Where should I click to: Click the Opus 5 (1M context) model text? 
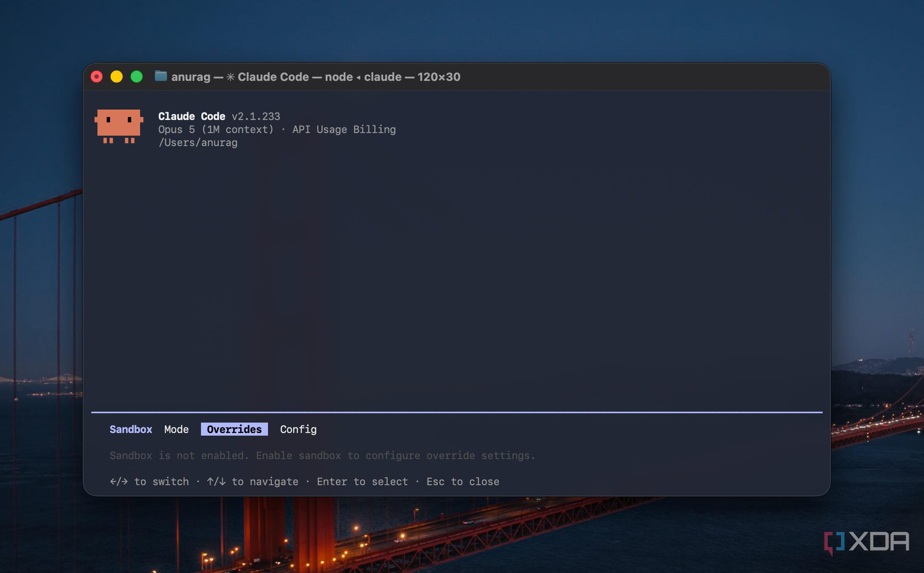pyautogui.click(x=216, y=130)
